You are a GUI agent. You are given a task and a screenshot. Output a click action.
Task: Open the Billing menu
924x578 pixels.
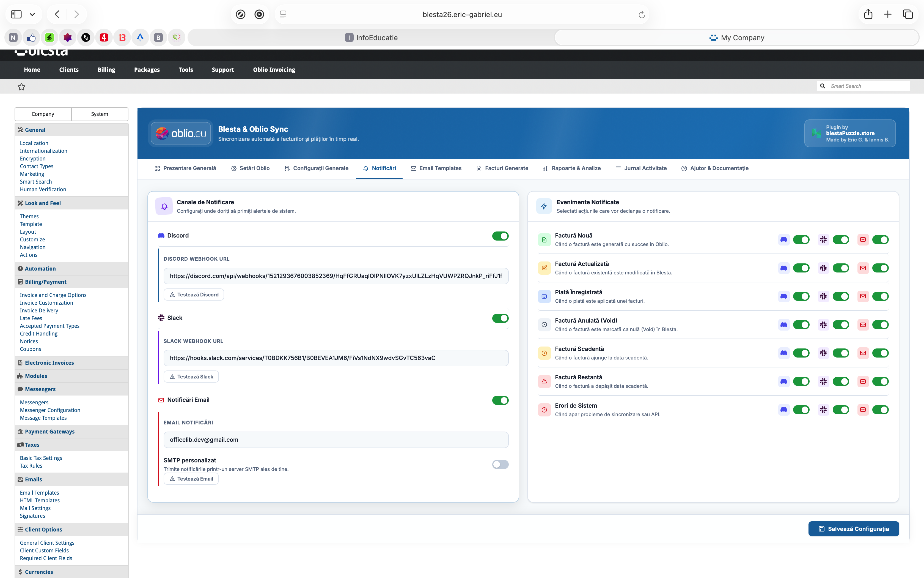pyautogui.click(x=106, y=70)
